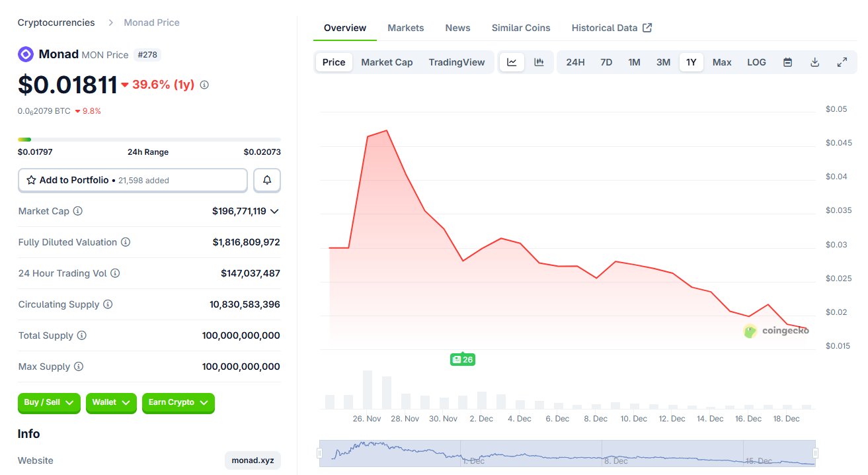The image size is (868, 475).
Task: Go to the Markets tab
Action: pos(405,28)
